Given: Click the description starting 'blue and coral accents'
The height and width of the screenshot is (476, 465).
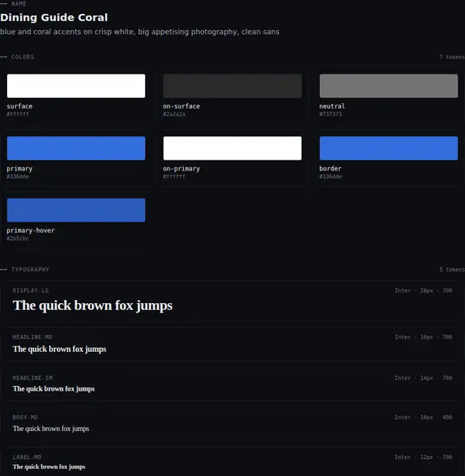Looking at the screenshot, I should coord(139,32).
